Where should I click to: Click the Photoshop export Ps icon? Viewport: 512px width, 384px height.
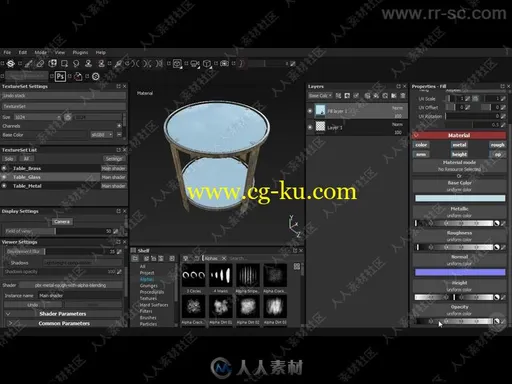coord(60,76)
